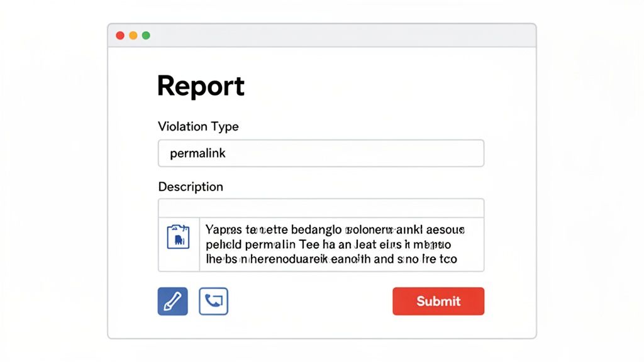Focus the Violation Type field containing permalink
Screen dimensions: 644x362
321,153
